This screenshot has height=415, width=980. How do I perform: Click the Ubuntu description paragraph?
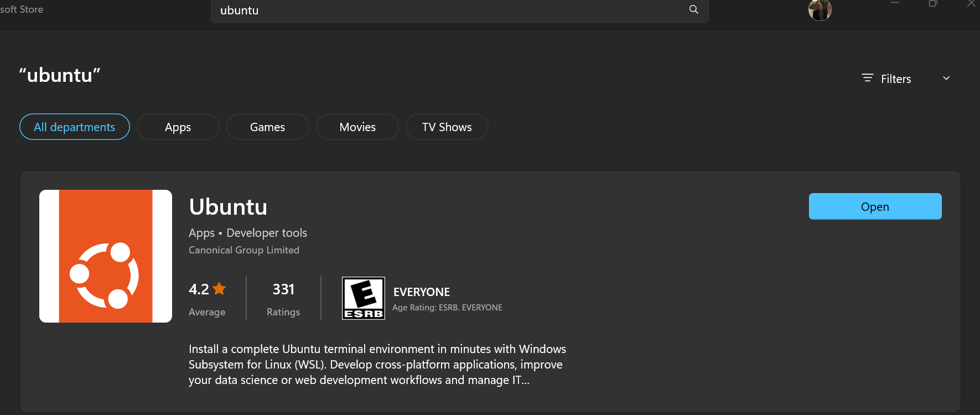point(377,365)
